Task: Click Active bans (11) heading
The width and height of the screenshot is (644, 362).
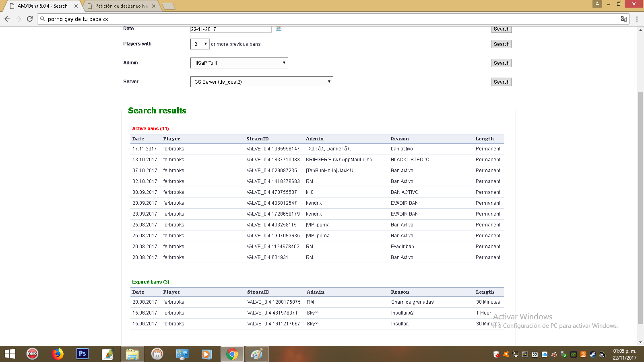Action: [x=151, y=129]
